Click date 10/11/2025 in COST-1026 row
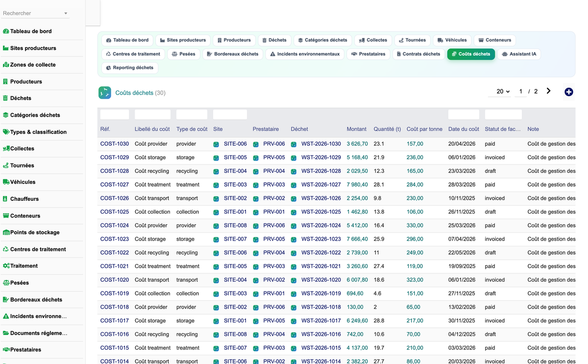588x364 pixels. pyautogui.click(x=462, y=198)
